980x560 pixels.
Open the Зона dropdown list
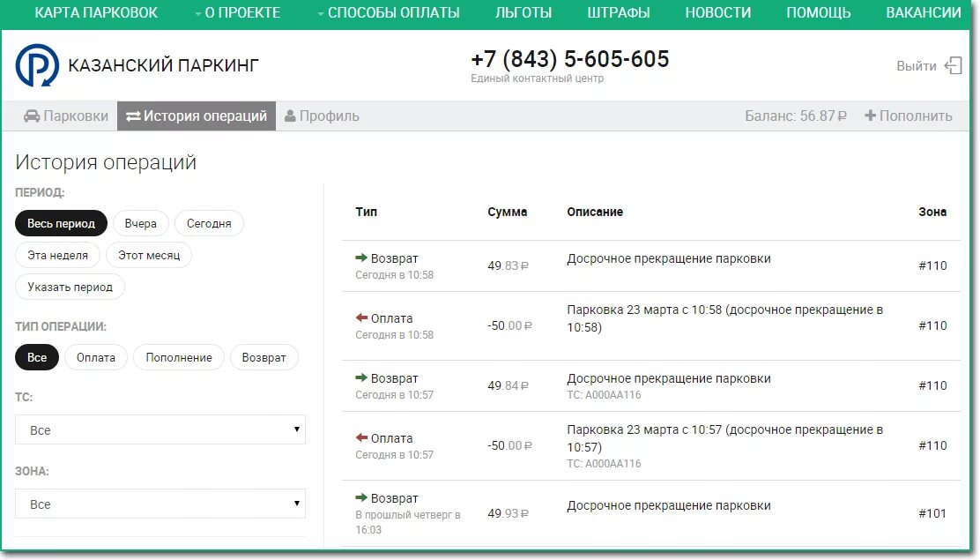click(160, 504)
